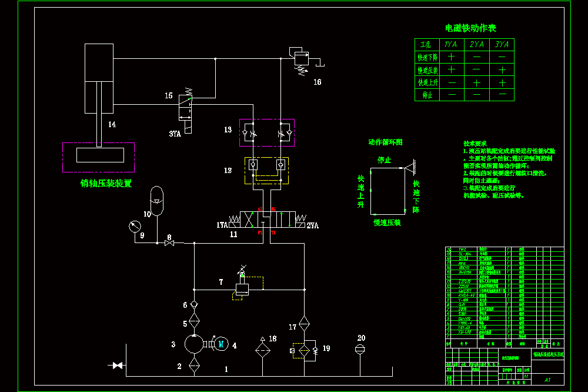Click the accumulator symbol labeled 10

157,201
